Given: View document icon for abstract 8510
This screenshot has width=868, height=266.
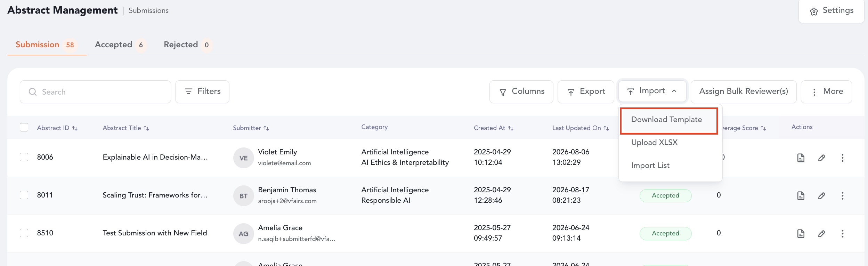Looking at the screenshot, I should [801, 234].
